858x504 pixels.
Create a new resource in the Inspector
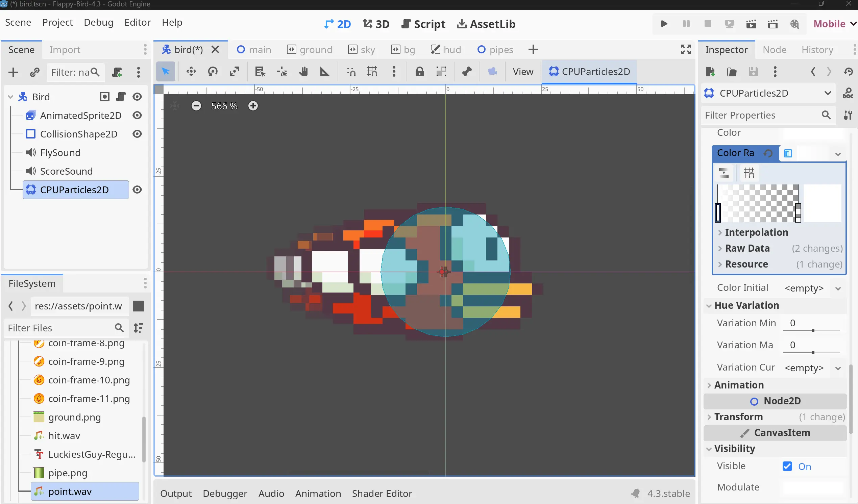pyautogui.click(x=710, y=72)
